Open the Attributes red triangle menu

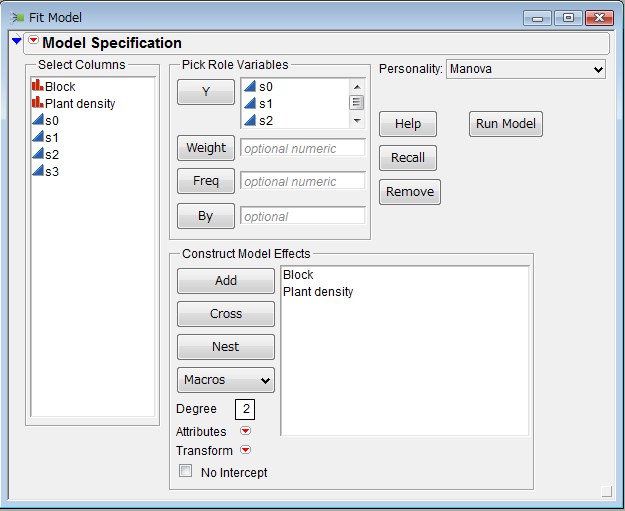point(246,431)
